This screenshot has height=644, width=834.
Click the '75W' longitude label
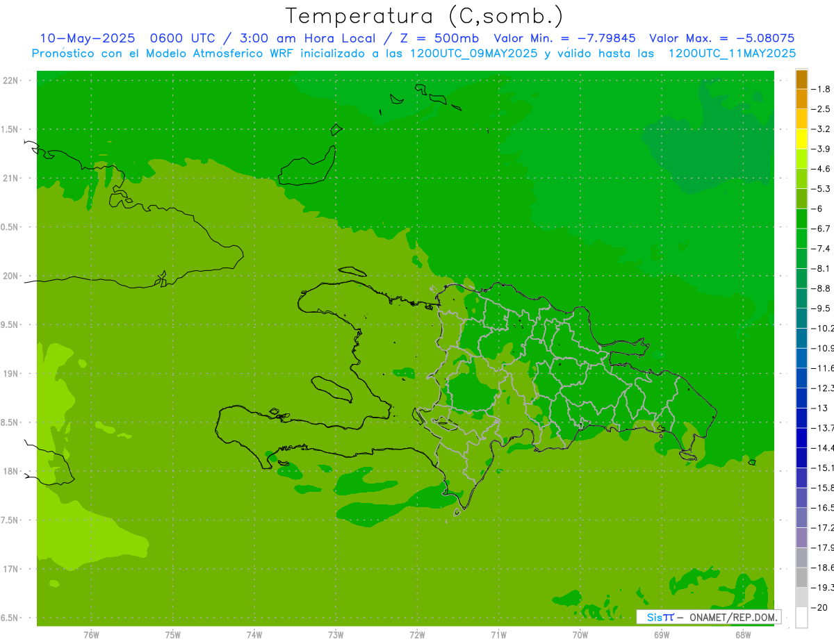pos(172,635)
